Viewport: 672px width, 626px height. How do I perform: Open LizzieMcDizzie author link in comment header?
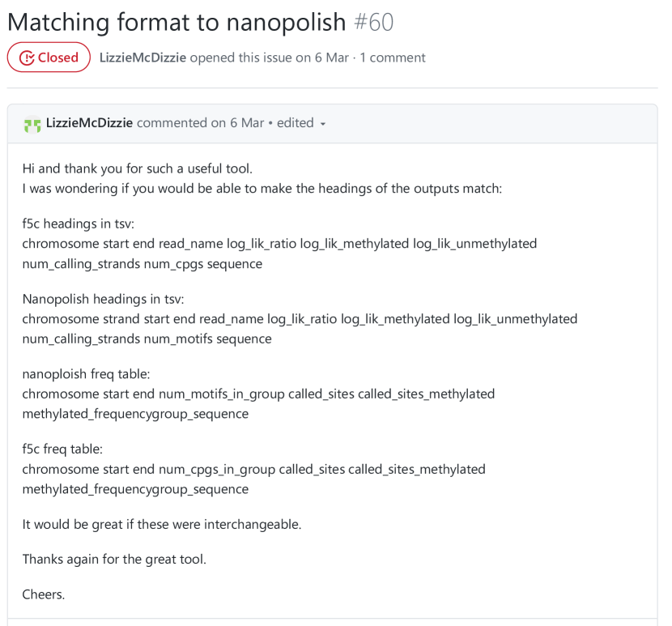(90, 123)
